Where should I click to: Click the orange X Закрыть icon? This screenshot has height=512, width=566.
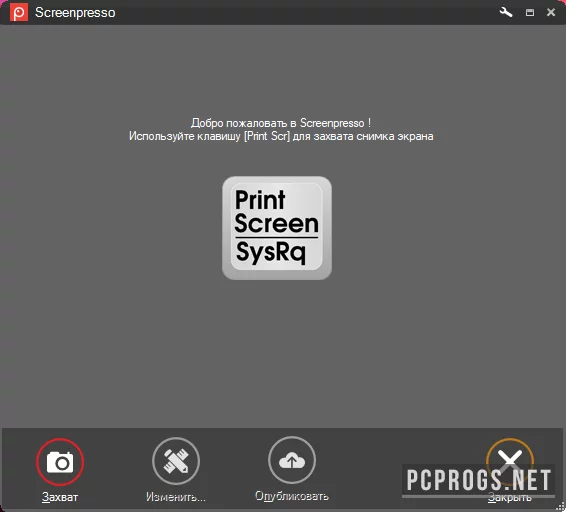(510, 461)
